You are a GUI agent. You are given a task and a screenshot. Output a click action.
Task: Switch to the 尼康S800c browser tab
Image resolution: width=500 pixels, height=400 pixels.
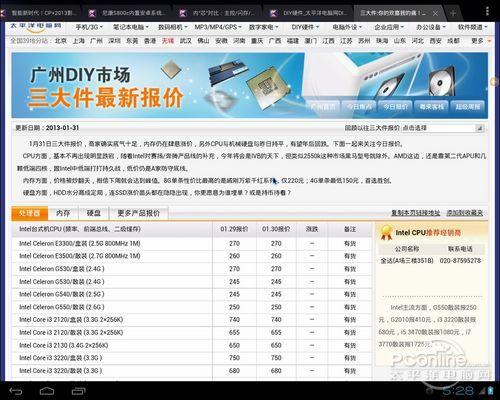(128, 13)
